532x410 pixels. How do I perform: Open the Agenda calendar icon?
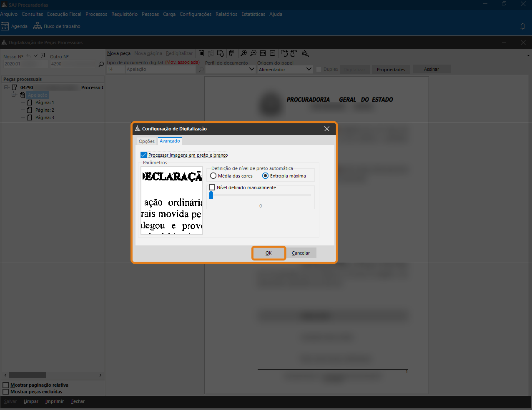click(x=5, y=26)
